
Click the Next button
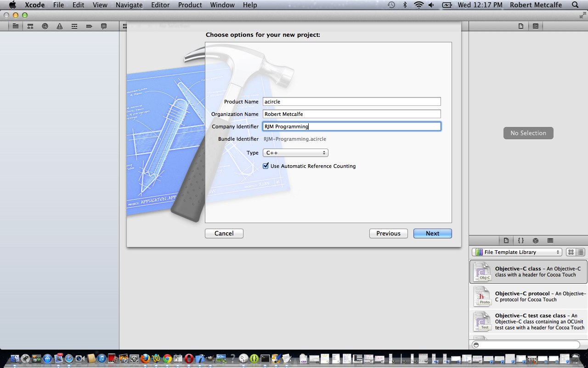[432, 233]
